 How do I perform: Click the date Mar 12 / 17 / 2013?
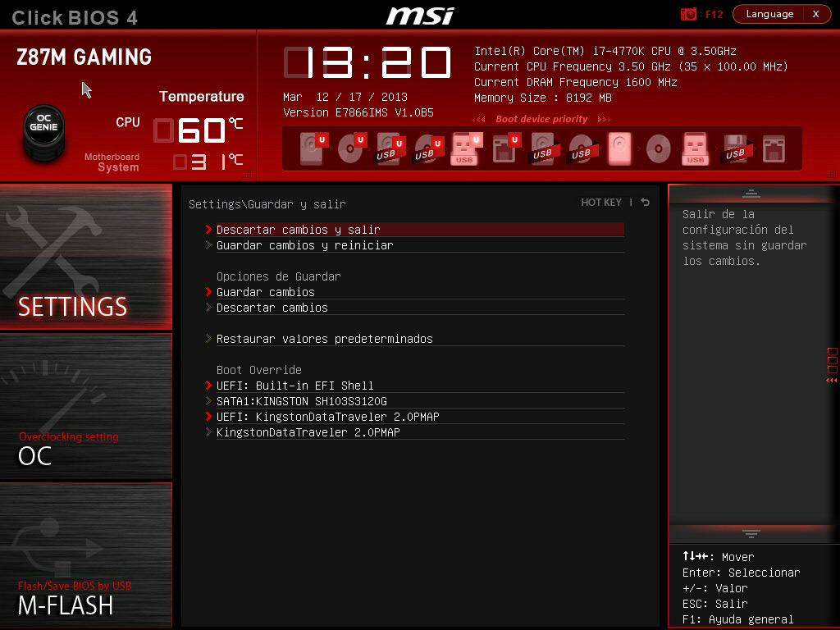click(345, 97)
